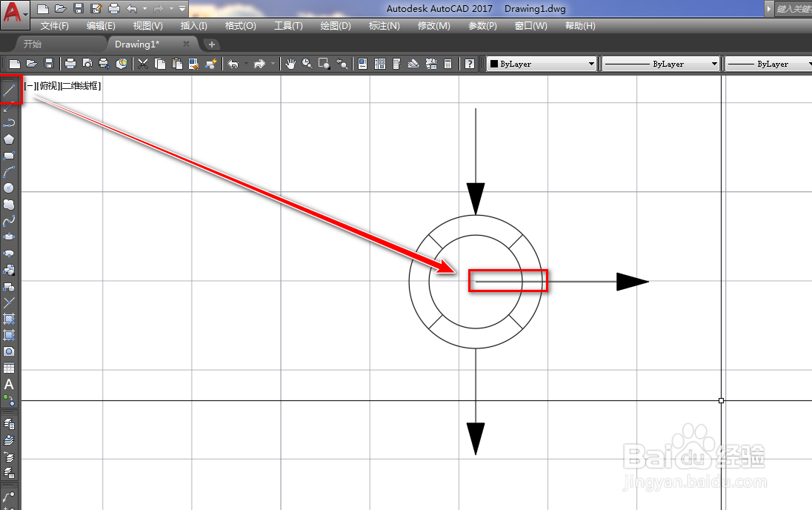Select the Rectangle tool
Image resolution: width=812 pixels, height=510 pixels.
point(9,156)
